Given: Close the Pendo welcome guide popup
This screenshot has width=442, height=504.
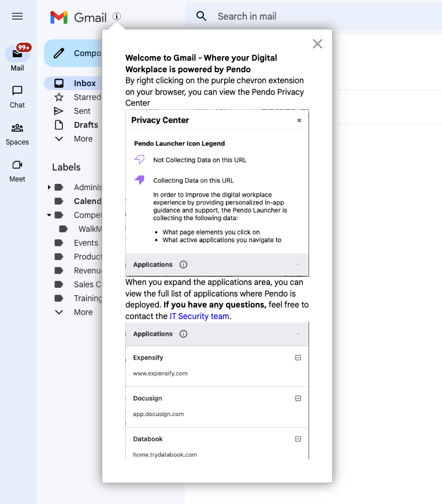Looking at the screenshot, I should click(317, 44).
